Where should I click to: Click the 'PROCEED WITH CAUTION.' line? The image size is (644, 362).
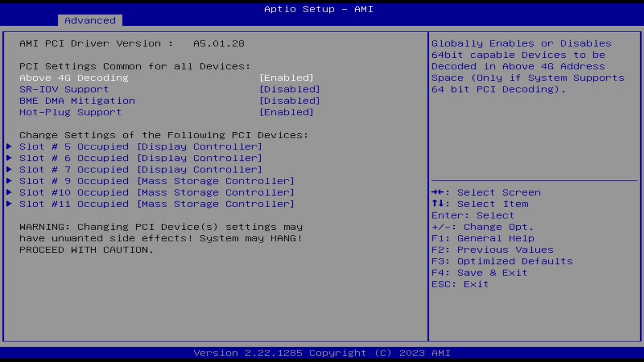(87, 250)
